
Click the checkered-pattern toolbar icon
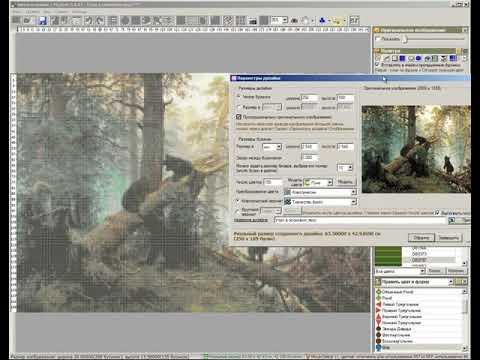[228, 21]
